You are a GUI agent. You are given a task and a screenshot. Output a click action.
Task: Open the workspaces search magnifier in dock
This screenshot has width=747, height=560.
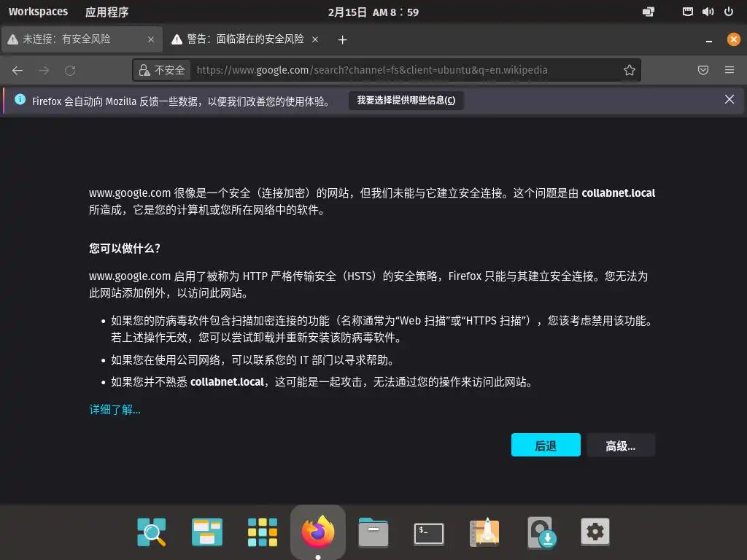(152, 532)
